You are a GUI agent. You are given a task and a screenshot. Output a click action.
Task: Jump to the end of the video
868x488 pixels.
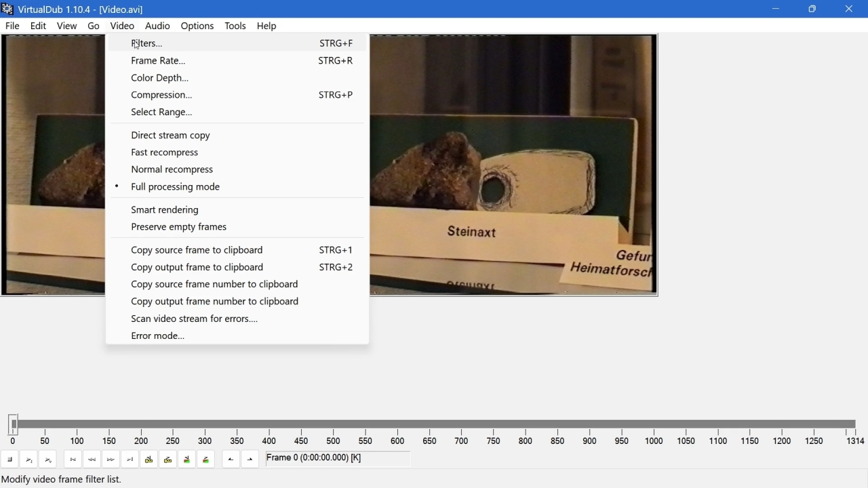(x=130, y=460)
